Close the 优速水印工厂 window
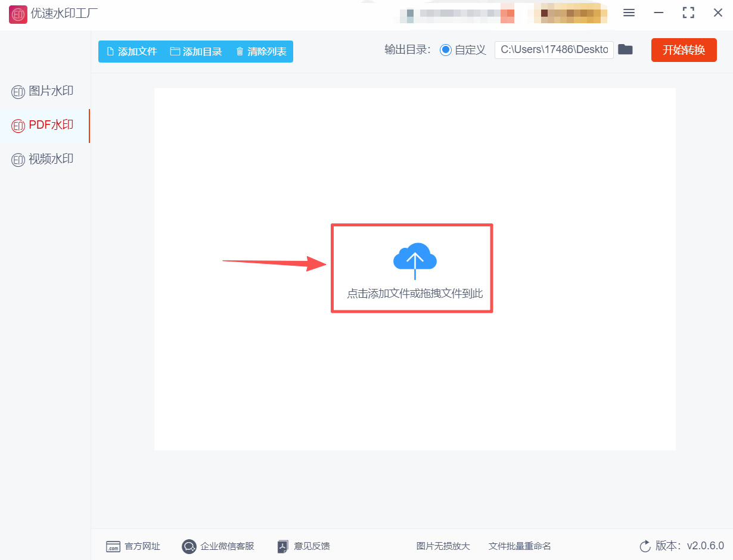Viewport: 733px width, 560px height. coord(718,13)
